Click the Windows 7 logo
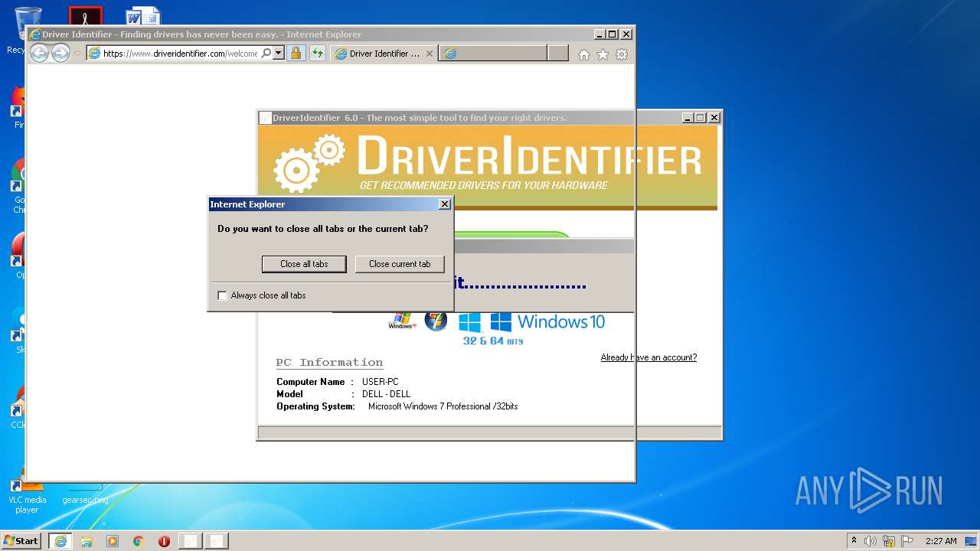This screenshot has width=980, height=551. click(x=436, y=321)
